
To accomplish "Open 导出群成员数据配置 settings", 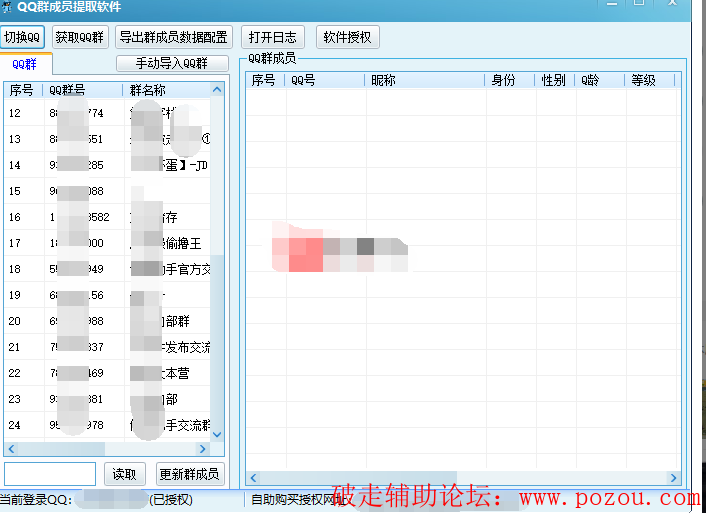I will pos(174,37).
